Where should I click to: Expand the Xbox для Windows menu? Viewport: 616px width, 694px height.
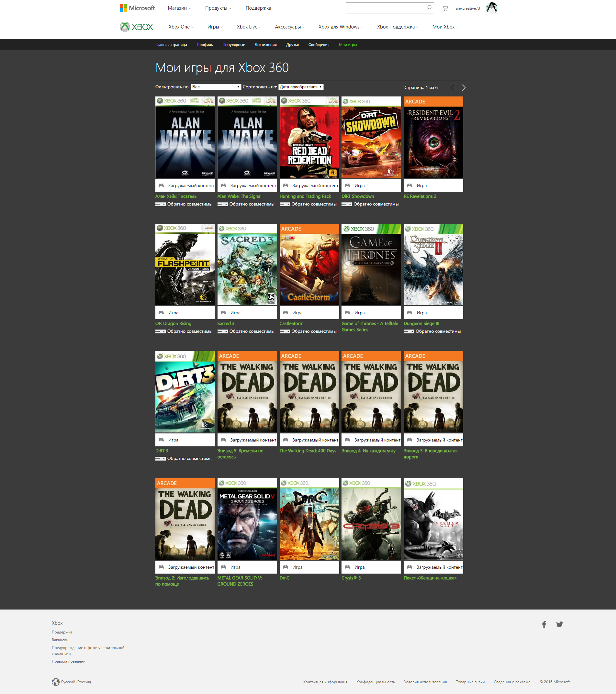pyautogui.click(x=341, y=27)
